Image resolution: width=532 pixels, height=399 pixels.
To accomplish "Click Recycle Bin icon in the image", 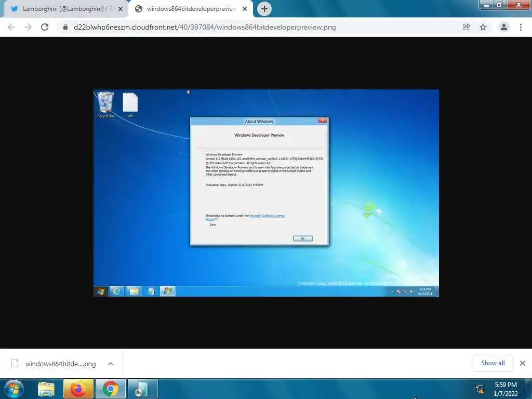I will coord(105,105).
